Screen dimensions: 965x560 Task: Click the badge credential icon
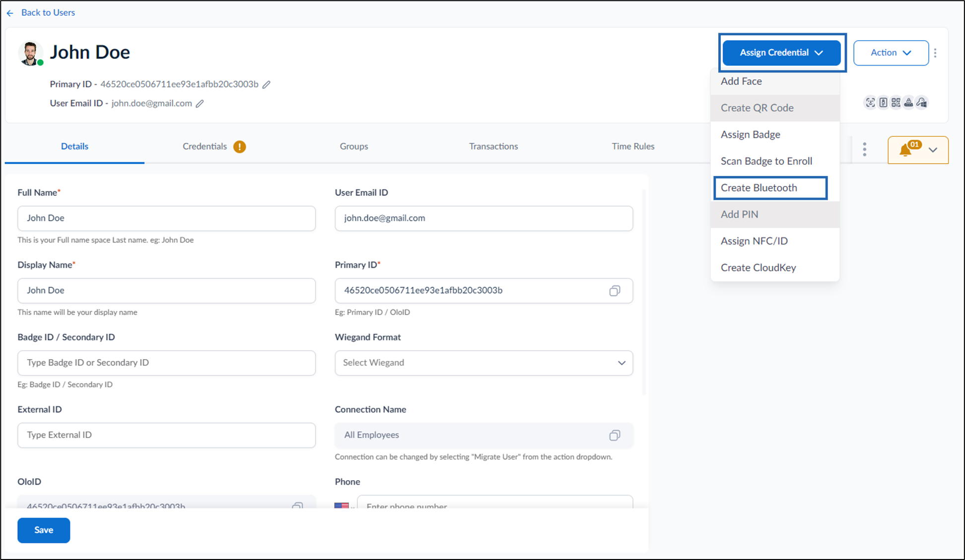pos(883,102)
